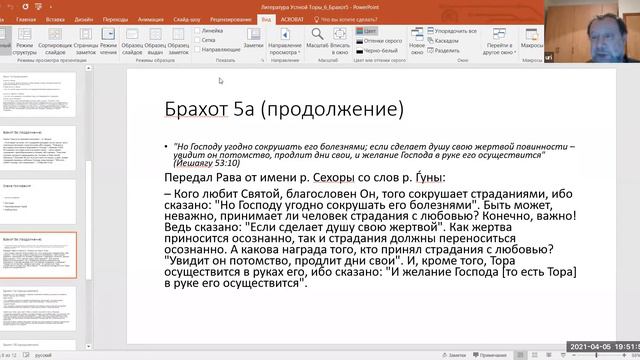Click Примечания (Comments) in status bar
The width and height of the screenshot is (640, 360).
point(490,355)
